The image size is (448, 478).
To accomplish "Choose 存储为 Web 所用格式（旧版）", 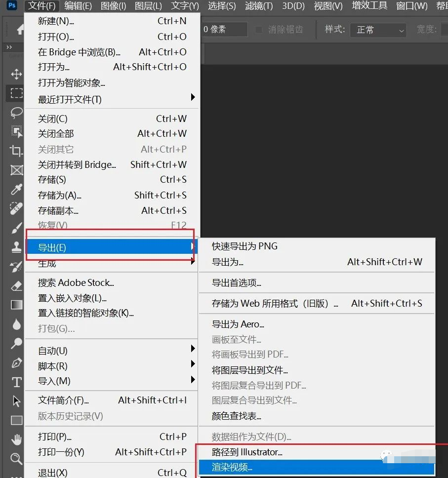I will click(x=317, y=303).
